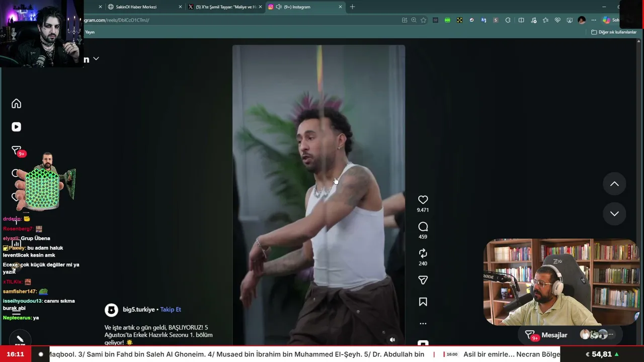Open the sidebar messages icon with 9+ badge
Screen dimensions: 644x362
(x=17, y=151)
